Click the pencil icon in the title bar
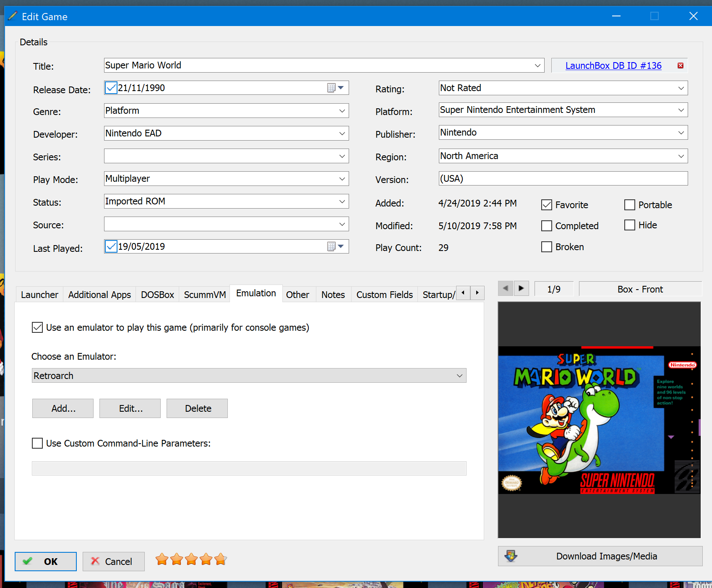The height and width of the screenshot is (588, 712). [13, 16]
